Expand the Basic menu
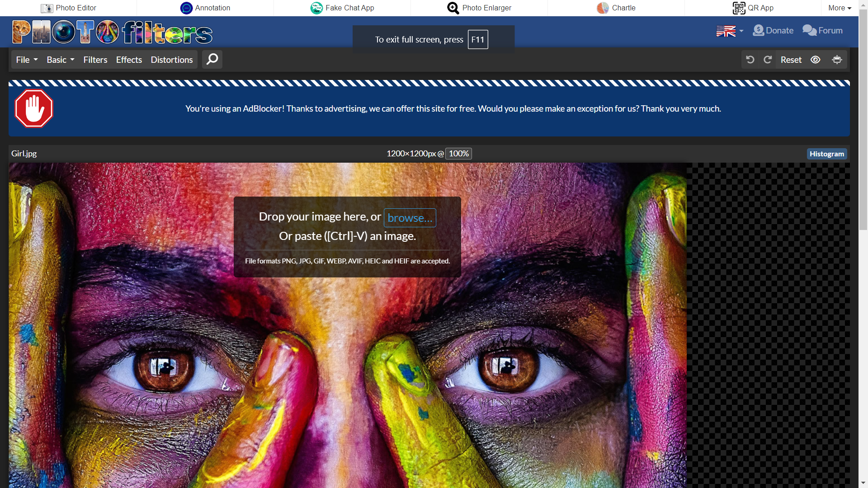Screen dimensions: 868x488 [60, 60]
